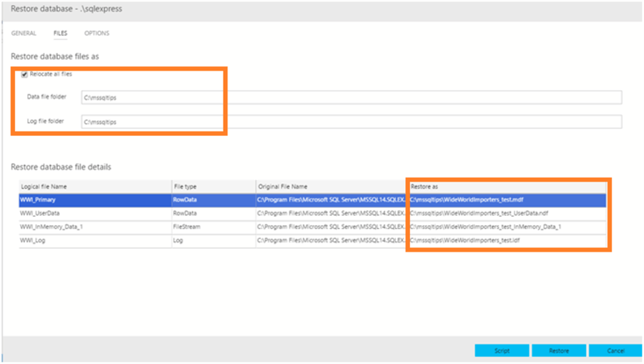Select the Restore as column header

(x=424, y=187)
